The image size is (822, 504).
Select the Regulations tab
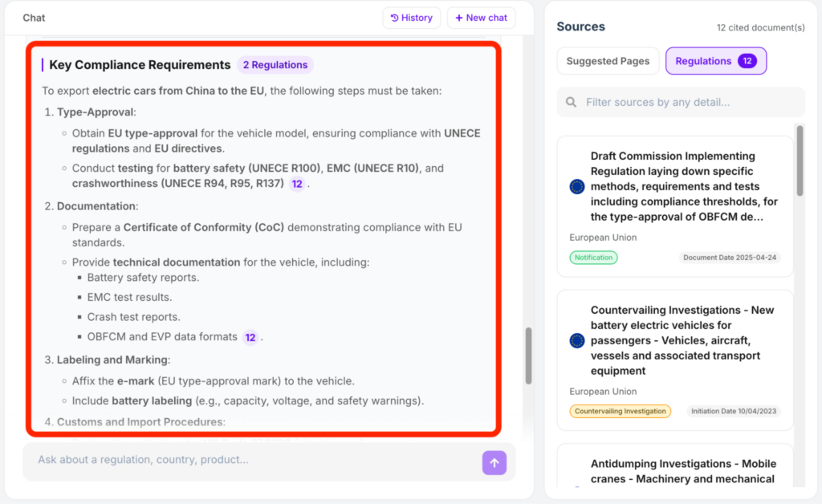tap(716, 61)
